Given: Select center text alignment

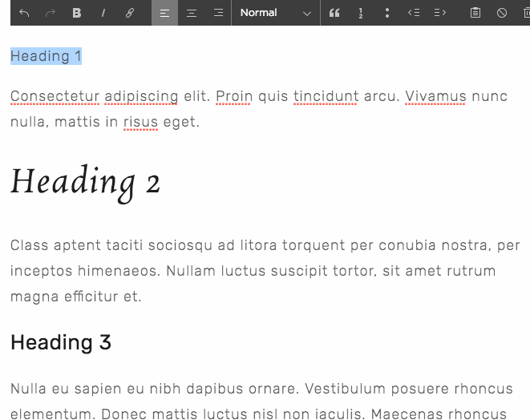Looking at the screenshot, I should click(192, 13).
